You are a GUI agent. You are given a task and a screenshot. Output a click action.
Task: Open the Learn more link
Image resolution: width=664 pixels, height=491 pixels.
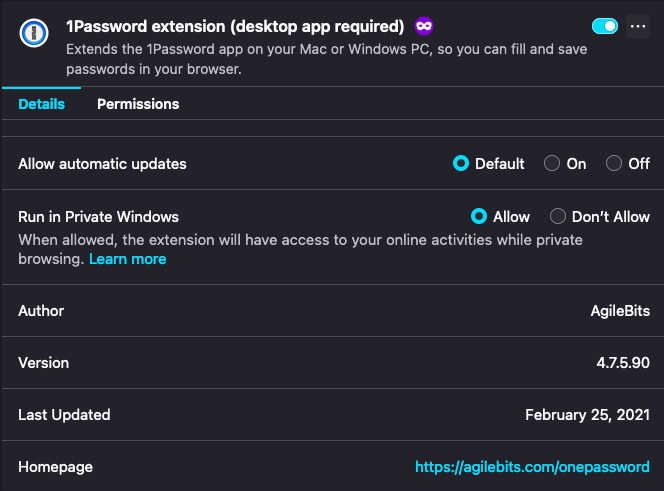pyautogui.click(x=127, y=259)
